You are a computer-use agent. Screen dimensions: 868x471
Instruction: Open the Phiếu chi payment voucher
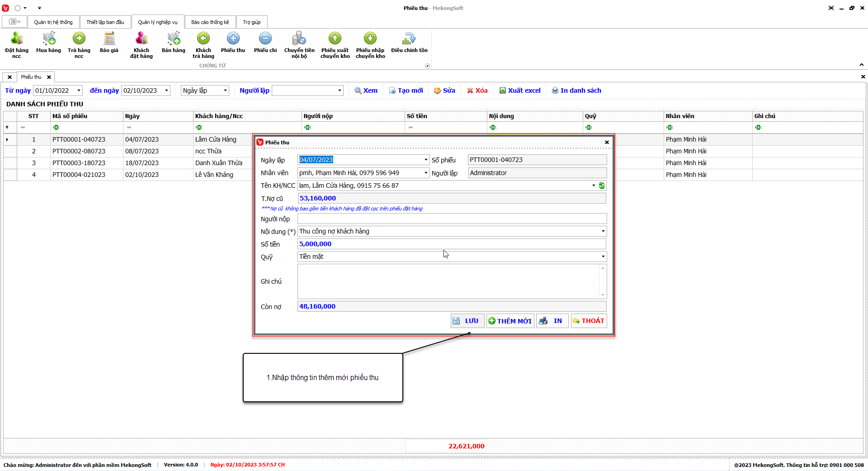265,42
